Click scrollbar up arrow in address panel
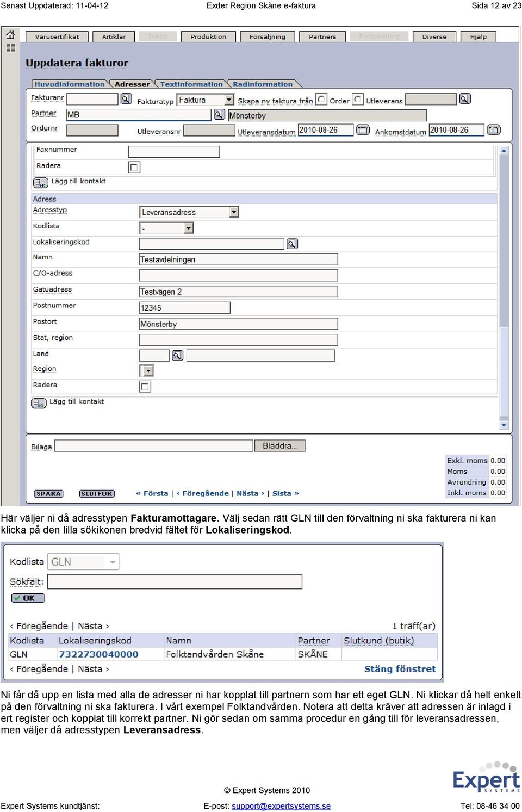The width and height of the screenshot is (522, 812). pyautogui.click(x=504, y=150)
